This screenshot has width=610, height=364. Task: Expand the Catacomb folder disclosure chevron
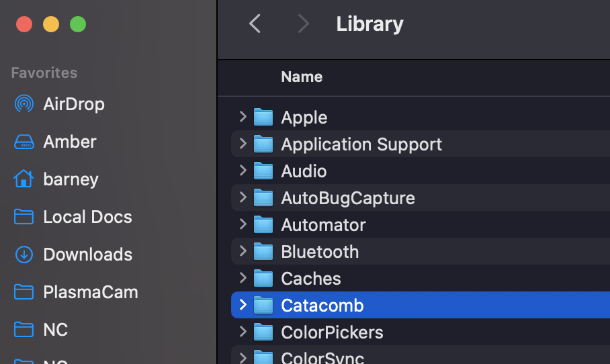coord(243,306)
